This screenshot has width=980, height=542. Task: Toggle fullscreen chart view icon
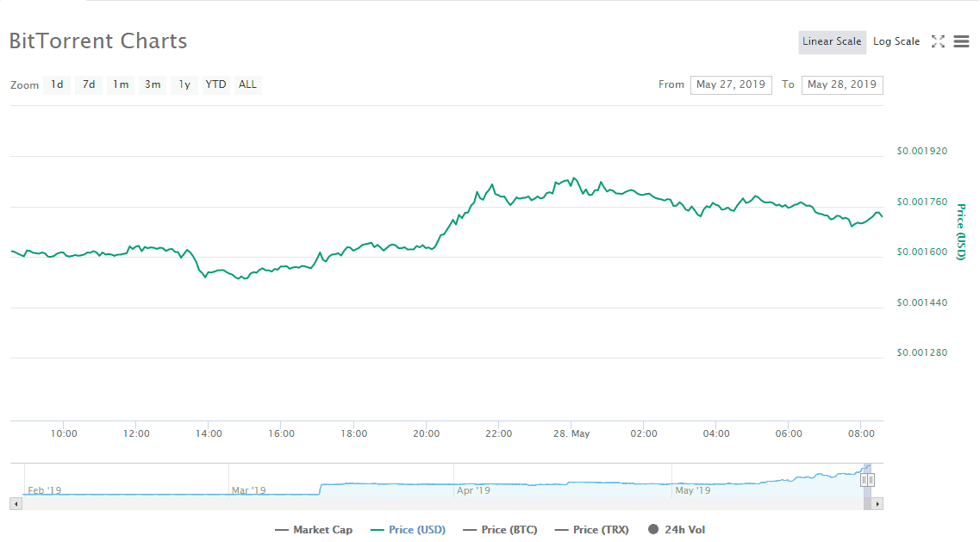click(938, 41)
